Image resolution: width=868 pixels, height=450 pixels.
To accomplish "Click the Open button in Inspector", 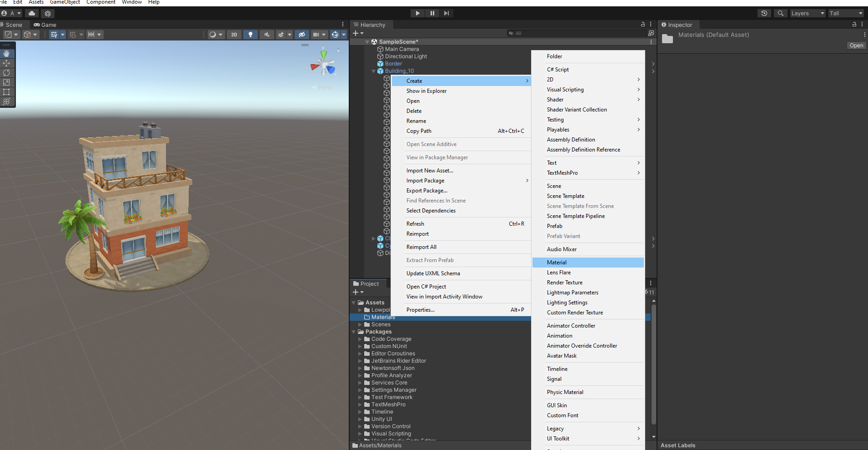I will tap(856, 46).
